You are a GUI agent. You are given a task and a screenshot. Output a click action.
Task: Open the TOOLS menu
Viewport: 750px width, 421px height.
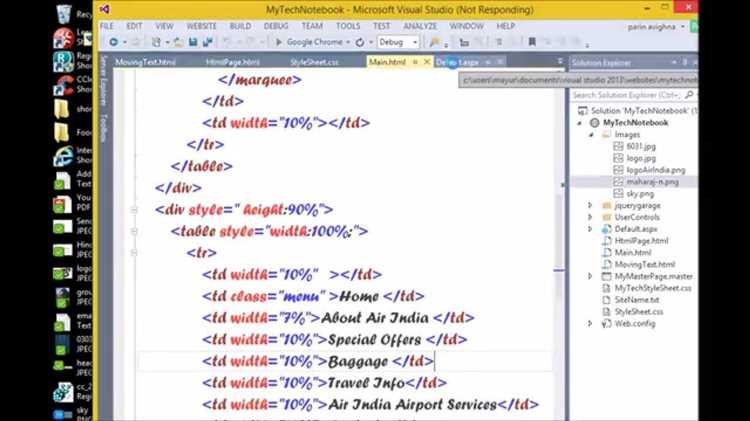348,26
